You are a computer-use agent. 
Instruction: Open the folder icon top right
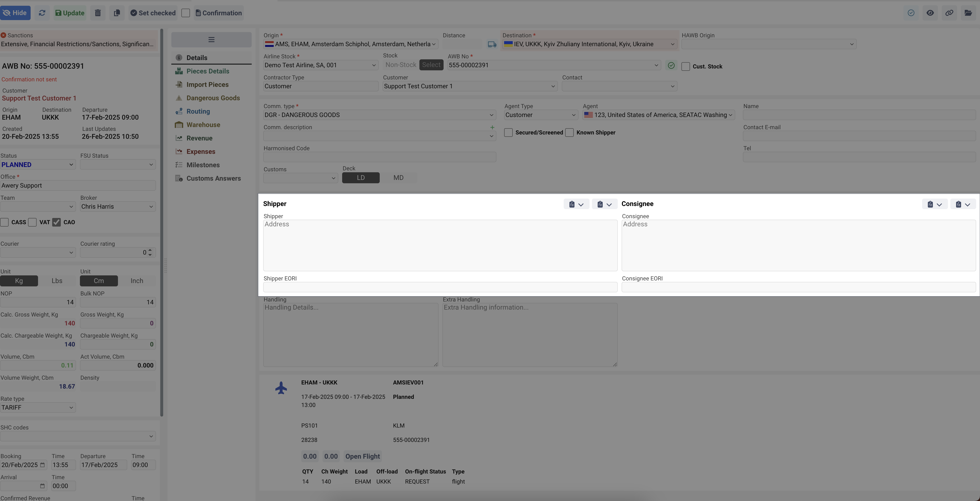tap(968, 13)
